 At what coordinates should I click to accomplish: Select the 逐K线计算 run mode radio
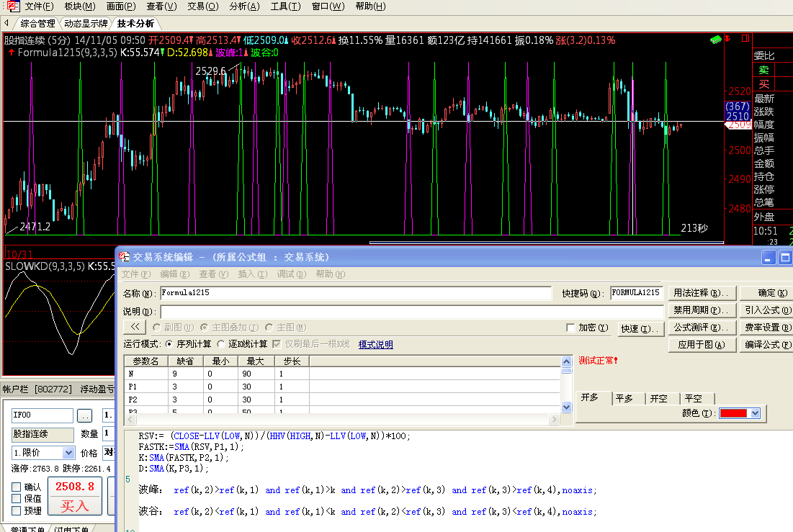coord(221,344)
